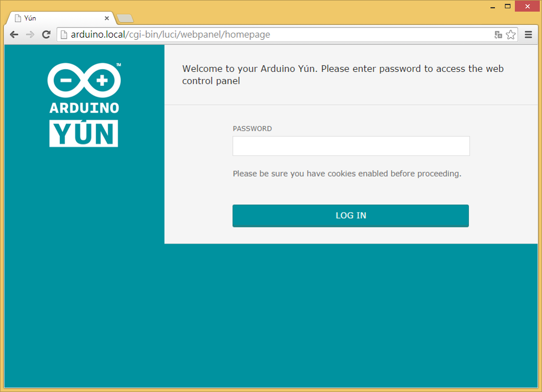Click the forward navigation arrow

(x=30, y=34)
